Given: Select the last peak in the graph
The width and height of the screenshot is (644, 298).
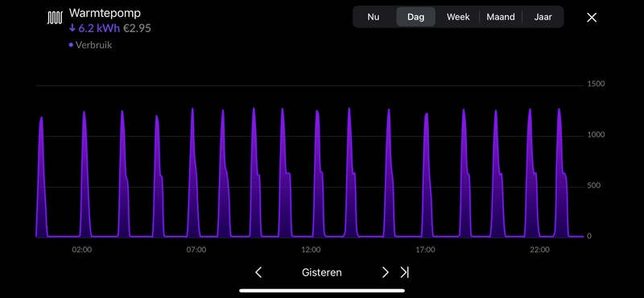Looking at the screenshot, I should (x=561, y=172).
